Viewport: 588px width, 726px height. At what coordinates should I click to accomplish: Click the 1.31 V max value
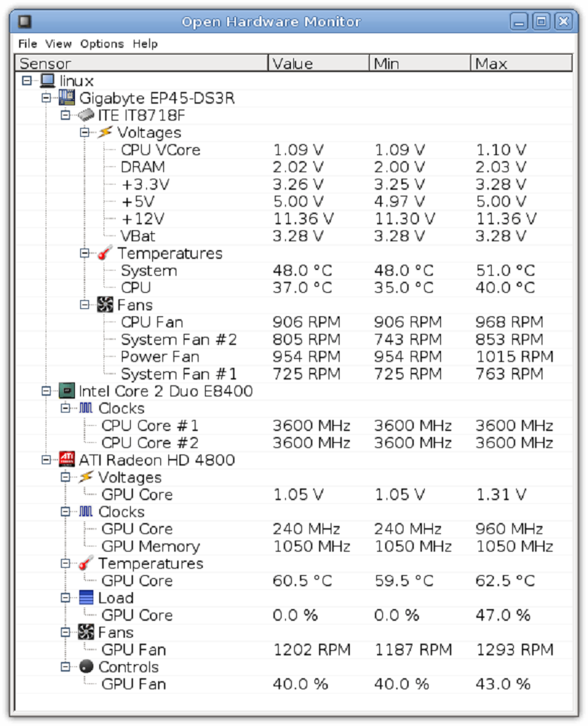tap(501, 494)
